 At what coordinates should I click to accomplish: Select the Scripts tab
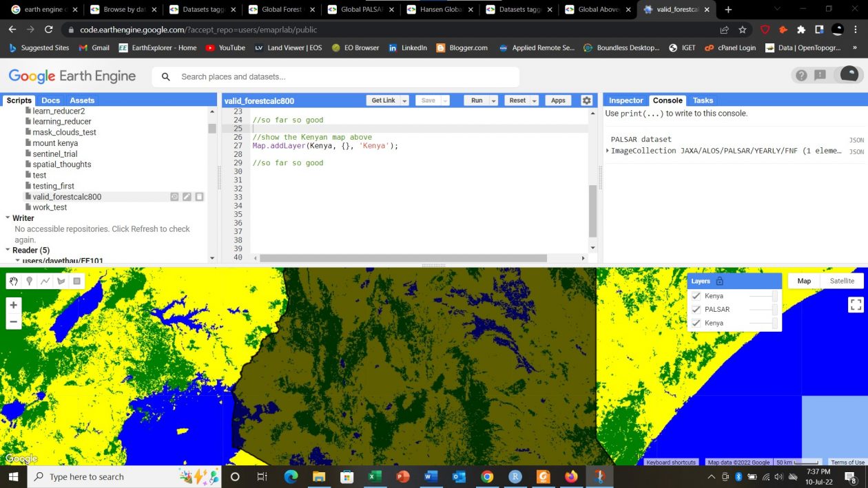point(19,100)
